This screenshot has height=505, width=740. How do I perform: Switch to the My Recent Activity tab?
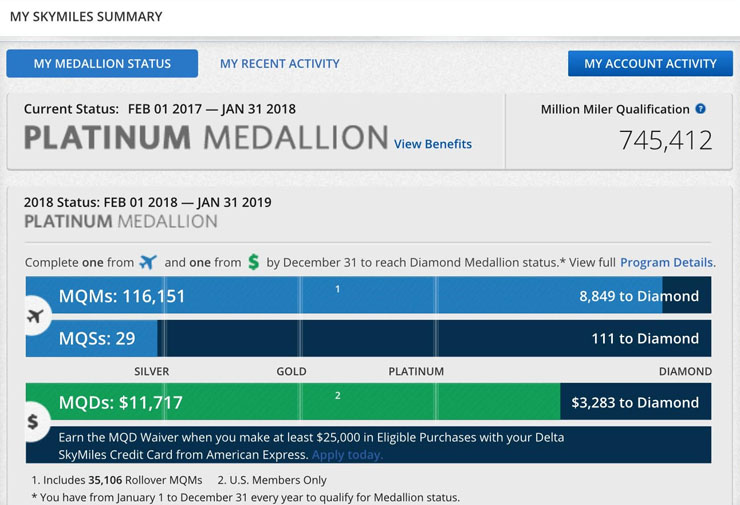[280, 64]
